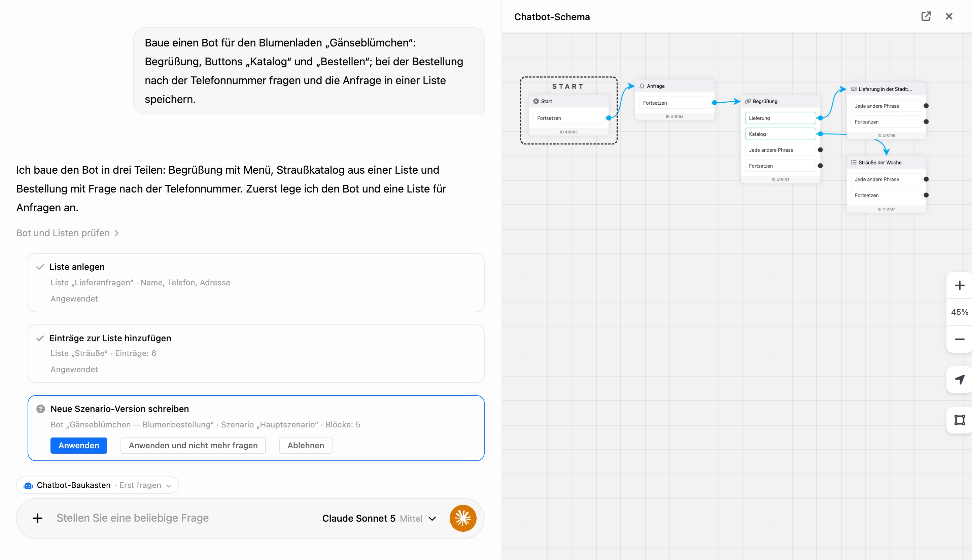Click Jede andere Phrase in the Begrüßung block
This screenshot has height=560, width=972.
(780, 150)
